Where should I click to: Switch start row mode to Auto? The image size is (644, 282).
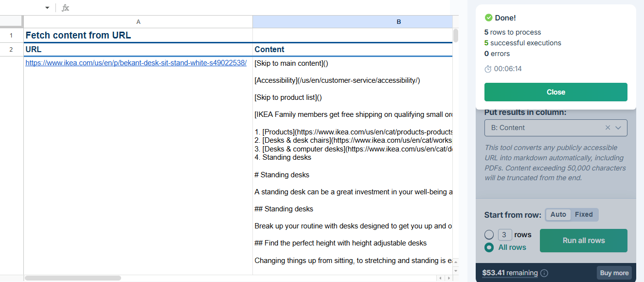558,214
